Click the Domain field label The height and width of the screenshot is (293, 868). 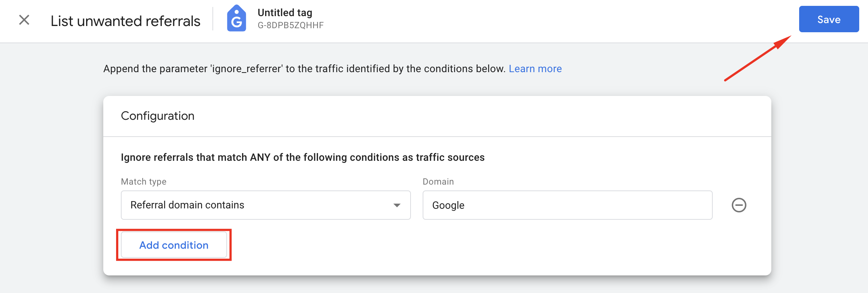pyautogui.click(x=438, y=182)
